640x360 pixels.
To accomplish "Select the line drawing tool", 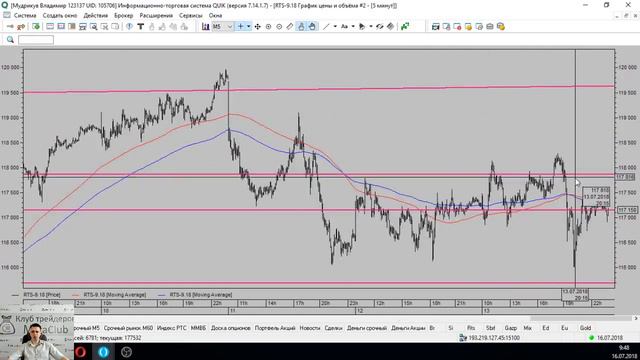I will [x=326, y=27].
